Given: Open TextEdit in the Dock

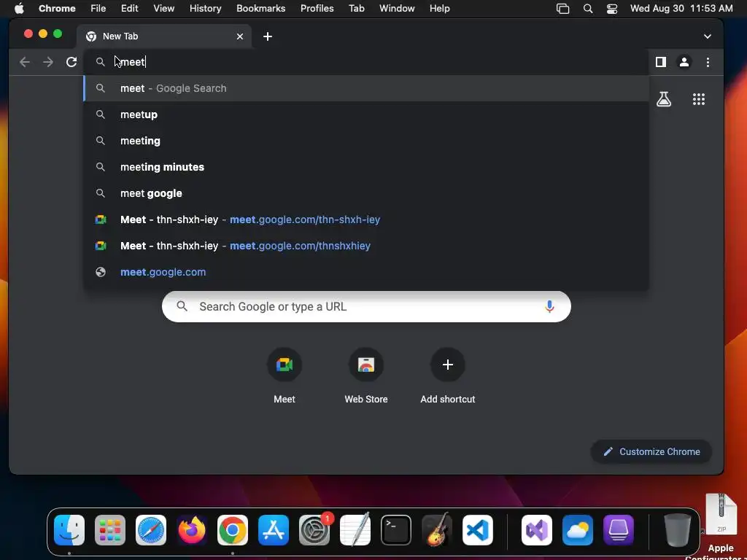Looking at the screenshot, I should [x=355, y=529].
